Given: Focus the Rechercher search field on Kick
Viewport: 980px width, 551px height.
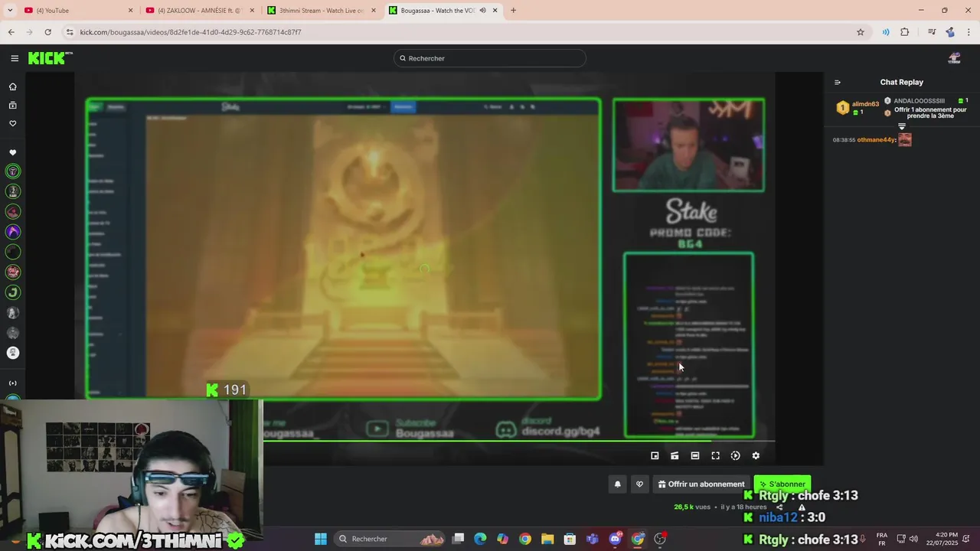Looking at the screenshot, I should (x=490, y=58).
